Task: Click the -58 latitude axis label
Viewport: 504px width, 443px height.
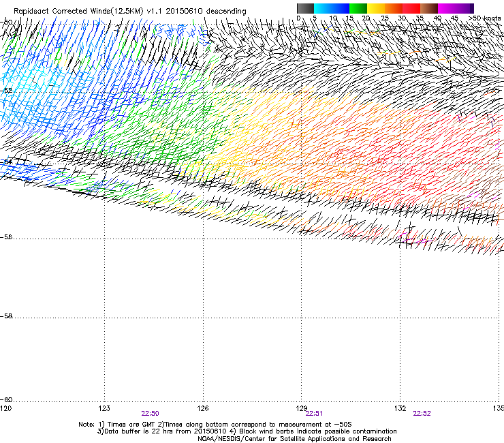Action: point(6,316)
